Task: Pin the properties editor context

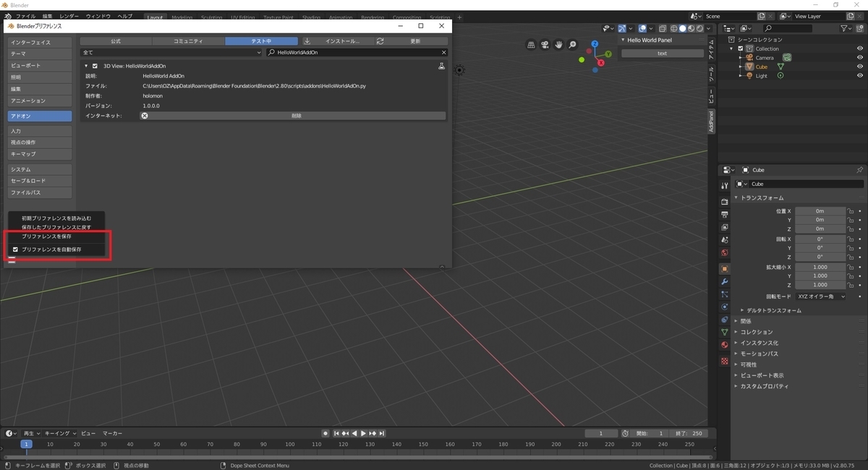Action: coord(859,170)
